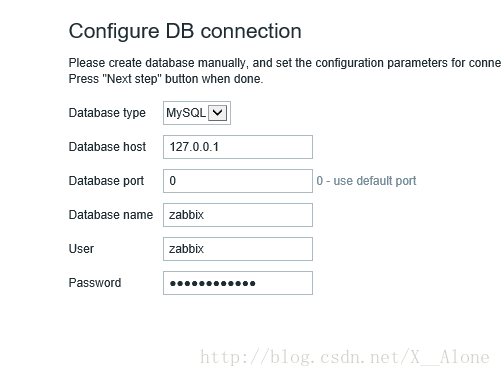Click the "Password" field label
The height and width of the screenshot is (377, 501).
pyautogui.click(x=95, y=283)
